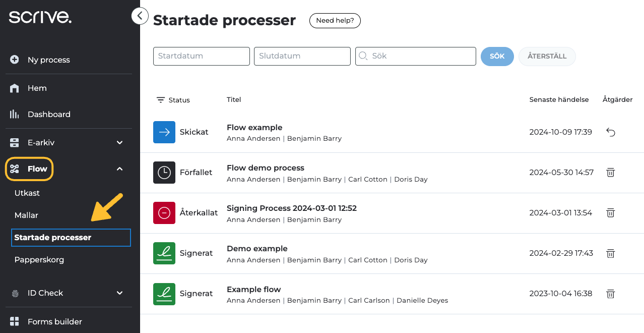Open Mallar under Flow
This screenshot has width=644, height=333.
pyautogui.click(x=26, y=215)
